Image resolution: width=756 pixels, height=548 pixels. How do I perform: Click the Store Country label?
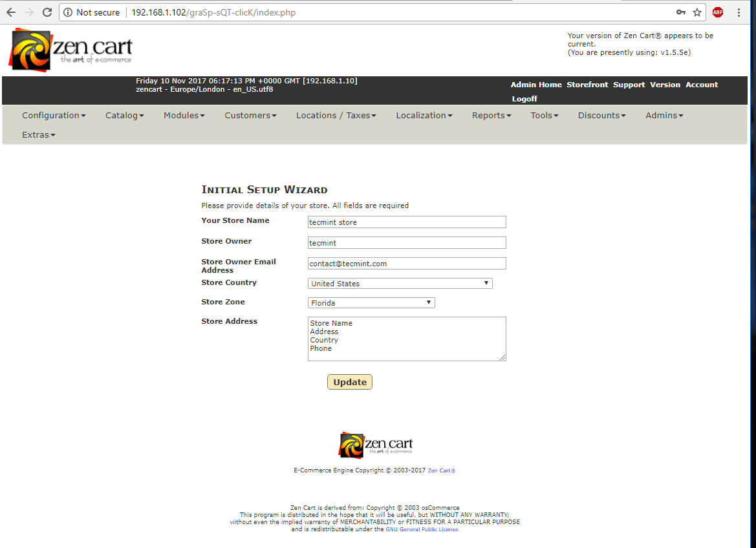[x=229, y=282]
